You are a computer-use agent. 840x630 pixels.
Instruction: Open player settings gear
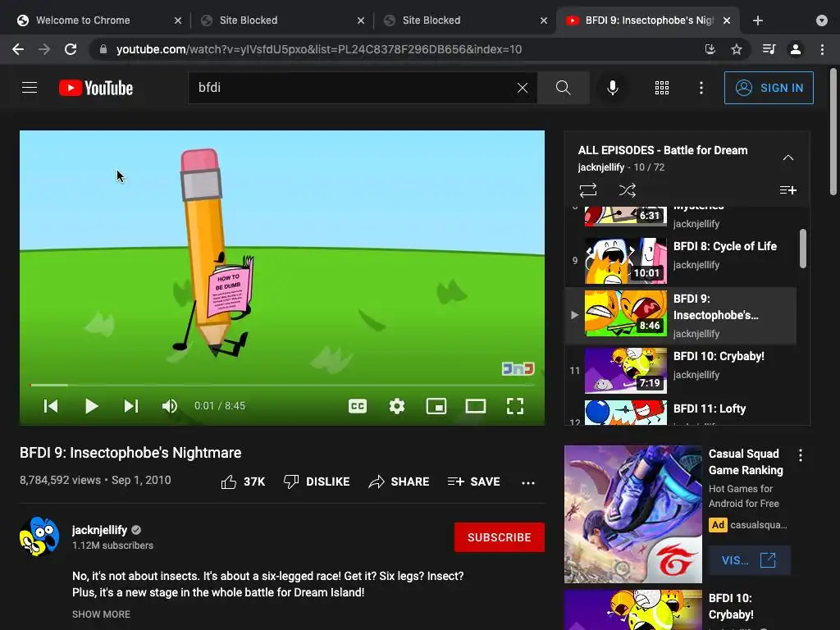pyautogui.click(x=396, y=406)
